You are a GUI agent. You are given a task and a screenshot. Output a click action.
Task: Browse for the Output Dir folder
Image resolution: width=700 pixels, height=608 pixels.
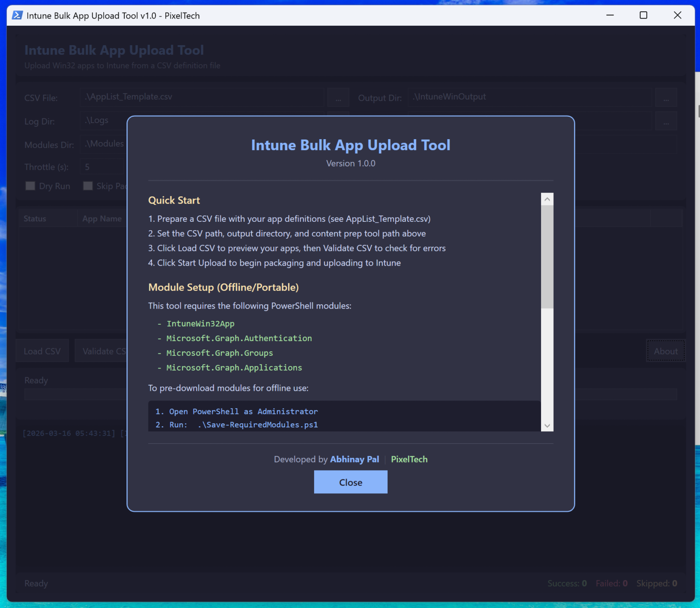(x=666, y=97)
